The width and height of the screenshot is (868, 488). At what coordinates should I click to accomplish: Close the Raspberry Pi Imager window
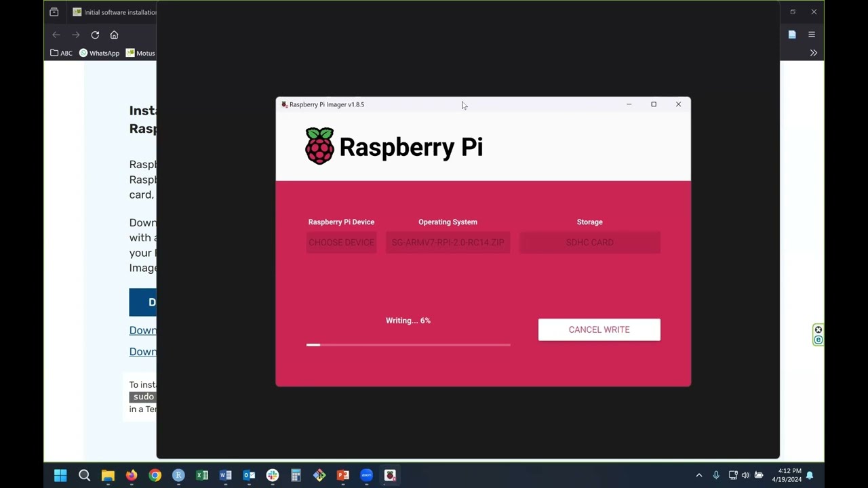coord(678,104)
